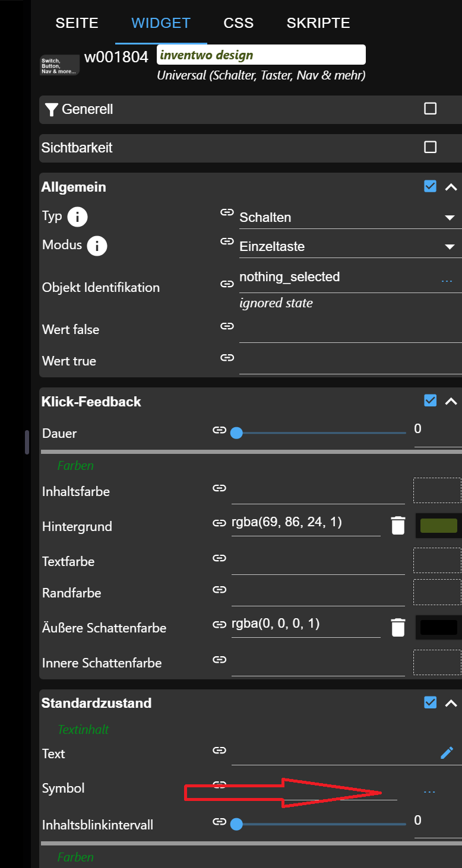Click the filter icon beside Generell
The height and width of the screenshot is (868, 462).
coord(52,110)
